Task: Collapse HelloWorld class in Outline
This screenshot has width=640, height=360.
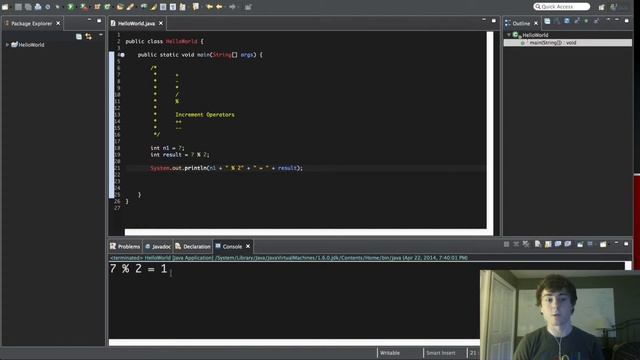Action: [509, 35]
